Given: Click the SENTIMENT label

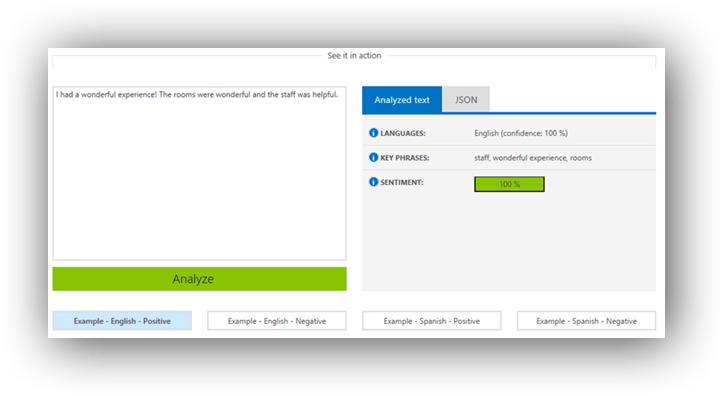Looking at the screenshot, I should (402, 182).
